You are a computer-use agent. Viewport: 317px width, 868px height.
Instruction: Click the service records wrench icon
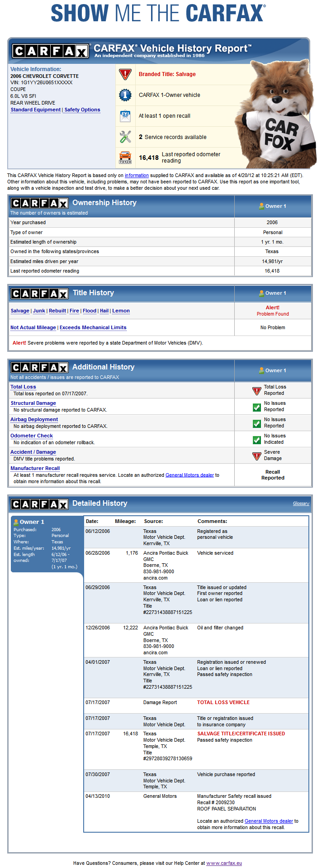pos(125,137)
